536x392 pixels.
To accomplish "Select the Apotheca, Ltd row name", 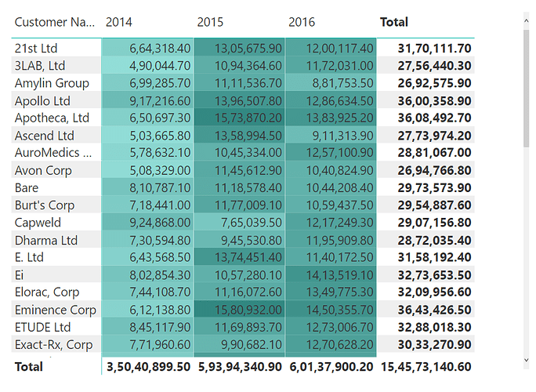I will (x=52, y=118).
